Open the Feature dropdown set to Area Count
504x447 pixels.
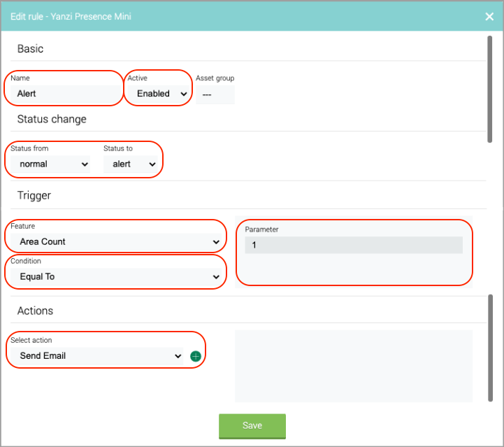(116, 241)
